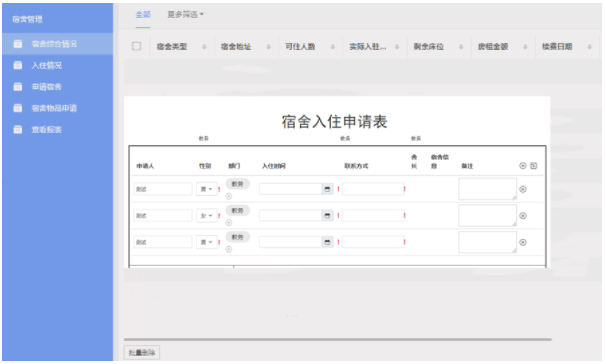Click second row's 备注 text area
The height and width of the screenshot is (364, 606).
(487, 216)
